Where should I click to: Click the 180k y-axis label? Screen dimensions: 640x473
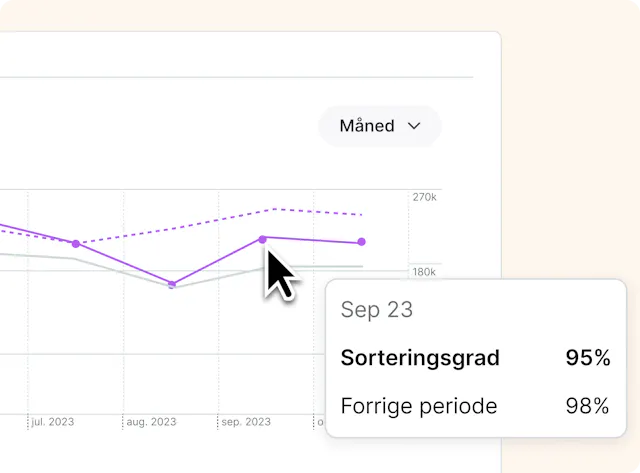(424, 272)
